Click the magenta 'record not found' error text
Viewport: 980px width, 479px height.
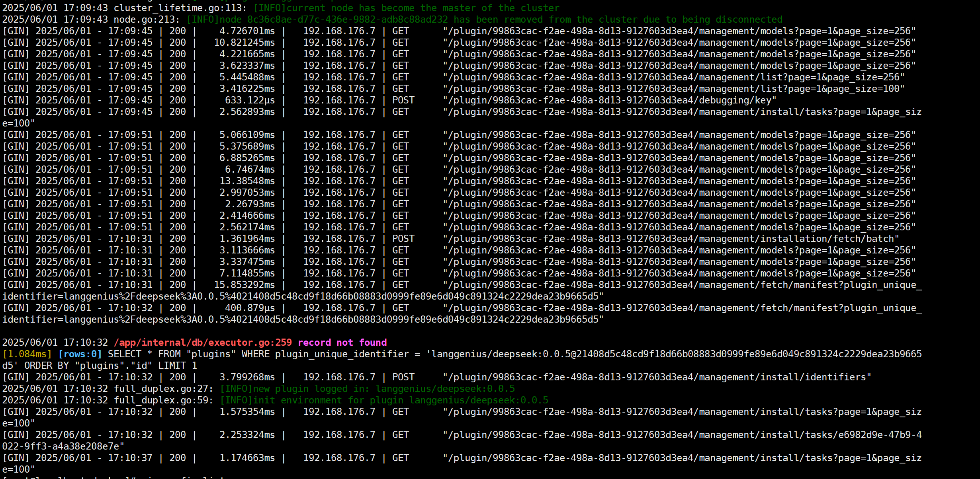[342, 343]
